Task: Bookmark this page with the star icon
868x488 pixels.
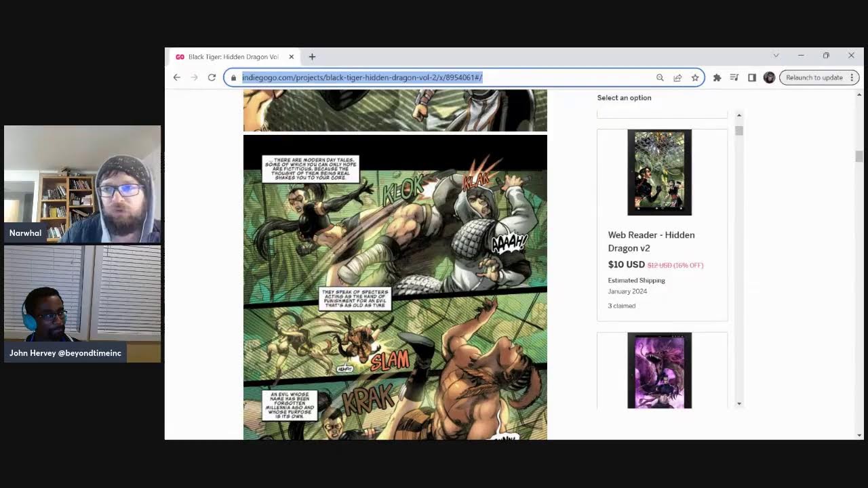Action: (x=695, y=77)
